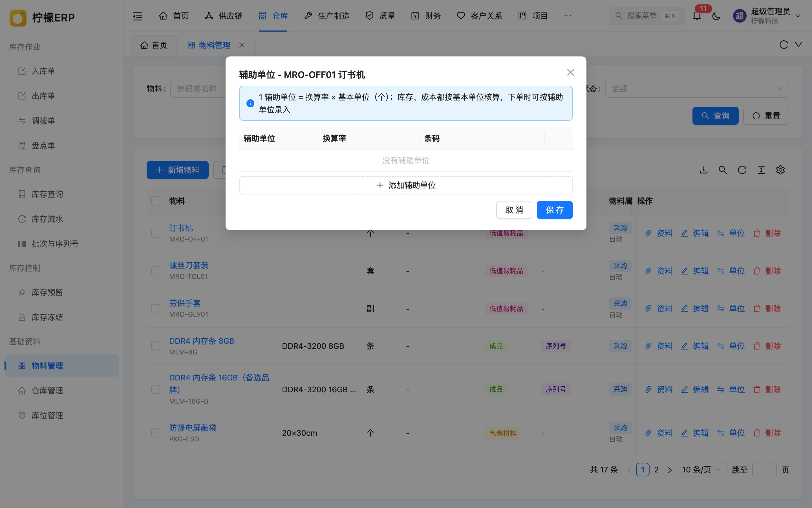
Task: Close the 辅助单位 dialog
Action: [x=570, y=72]
